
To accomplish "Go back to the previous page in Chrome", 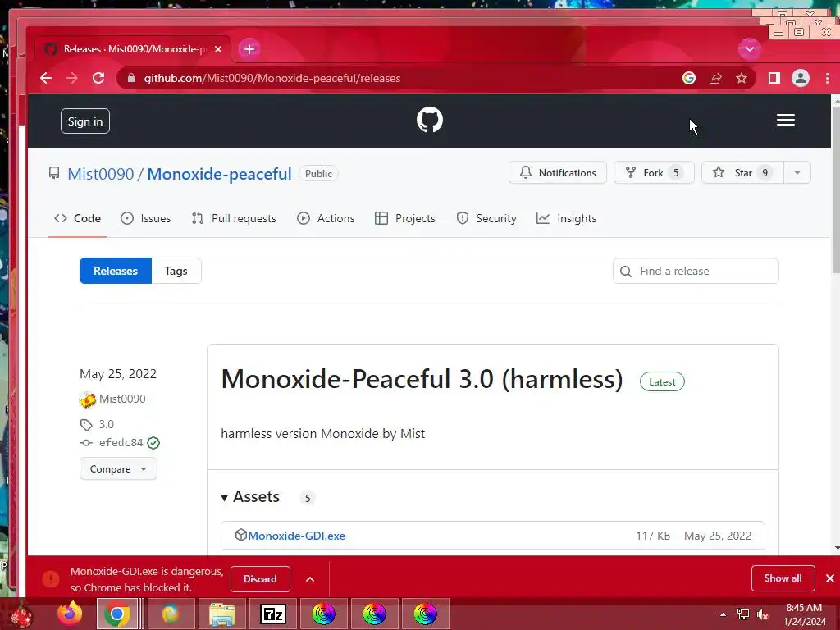I will coord(46,78).
